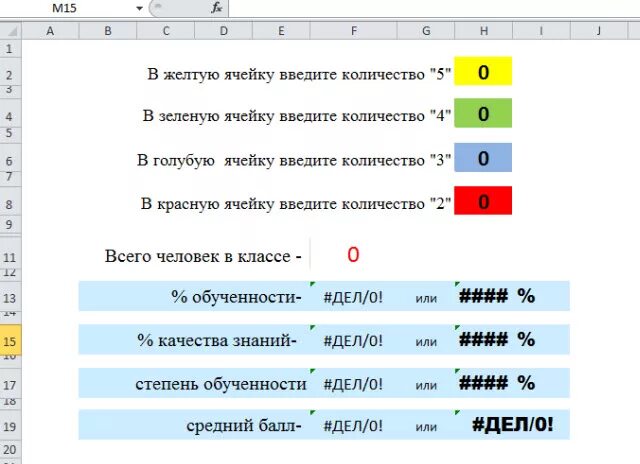Screen dimensions: 640x464
Task: Select column C header
Action: click(166, 31)
